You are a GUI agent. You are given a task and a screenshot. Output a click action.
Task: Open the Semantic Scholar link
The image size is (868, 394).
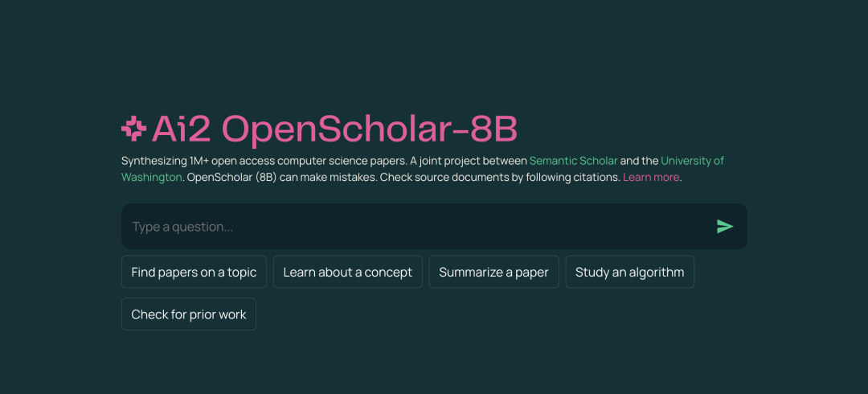573,161
